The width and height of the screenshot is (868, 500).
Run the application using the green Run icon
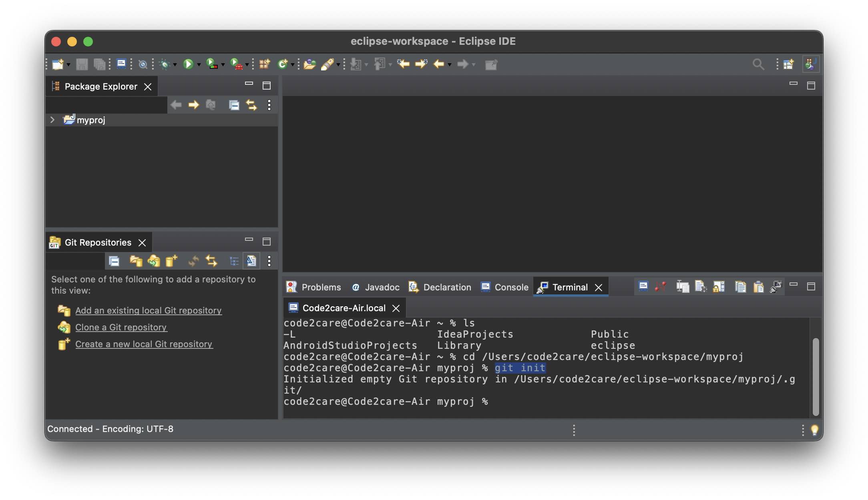(x=189, y=64)
